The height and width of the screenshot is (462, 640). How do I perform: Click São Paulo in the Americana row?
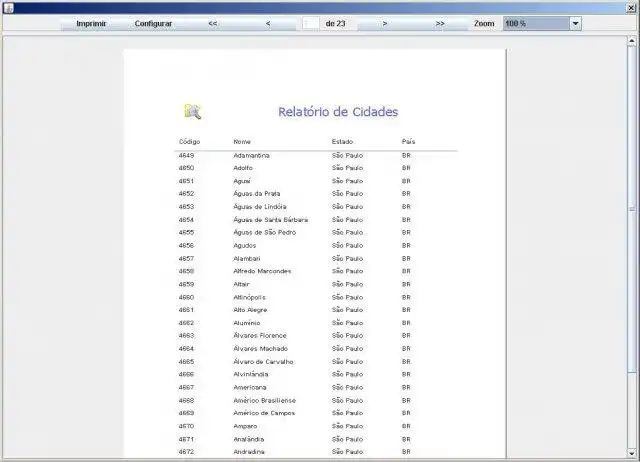point(347,387)
